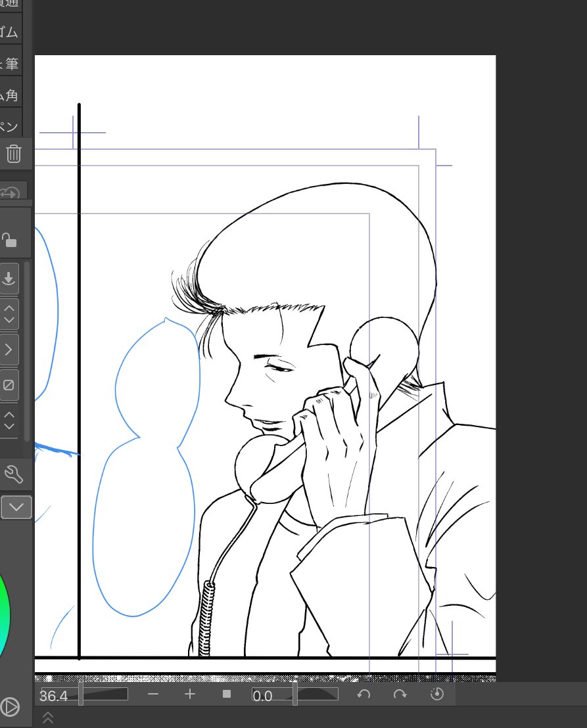Rotate canvas left with counterclockwise arrow
This screenshot has width=587, height=728.
364,694
